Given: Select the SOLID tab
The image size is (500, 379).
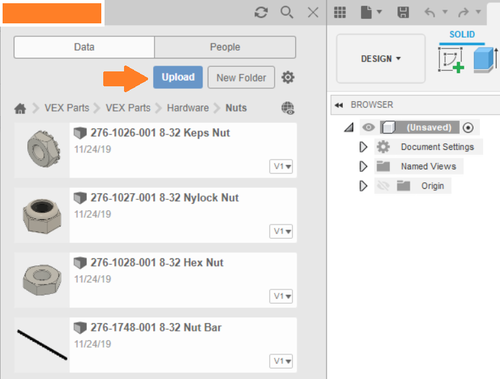Looking at the screenshot, I should coord(462,35).
